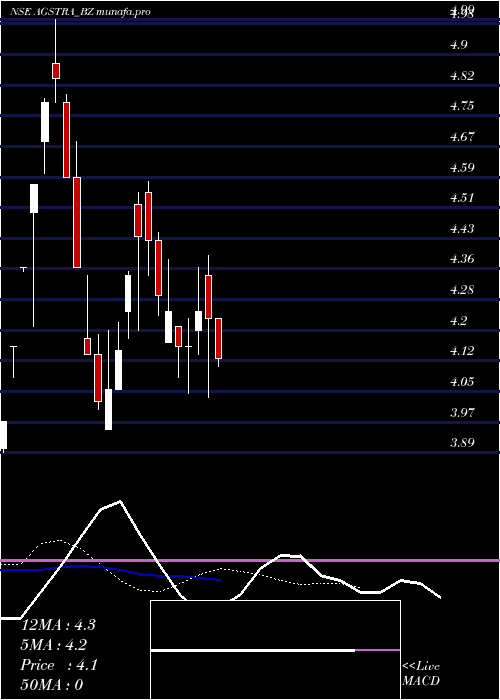
Task: Select the 4.05 price axis label
Action: [462, 382]
